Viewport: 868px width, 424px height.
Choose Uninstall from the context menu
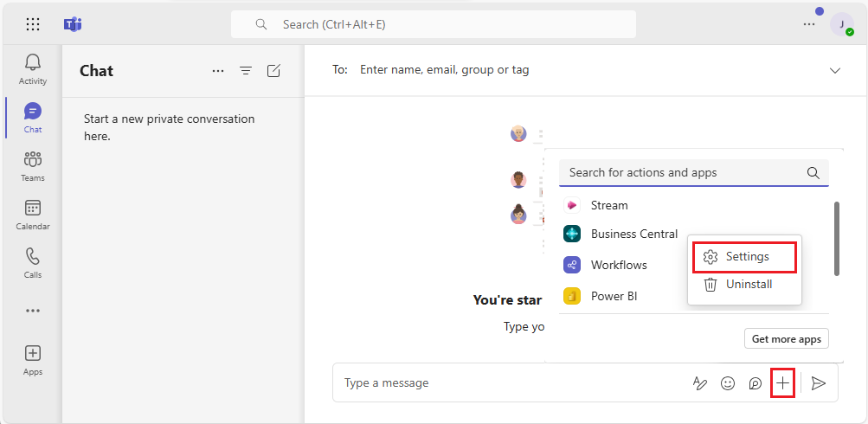[749, 284]
